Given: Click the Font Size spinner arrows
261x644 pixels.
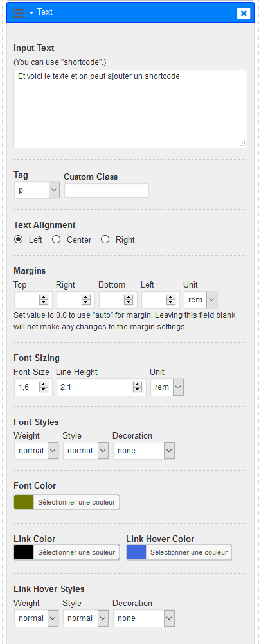Looking at the screenshot, I should pyautogui.click(x=44, y=387).
